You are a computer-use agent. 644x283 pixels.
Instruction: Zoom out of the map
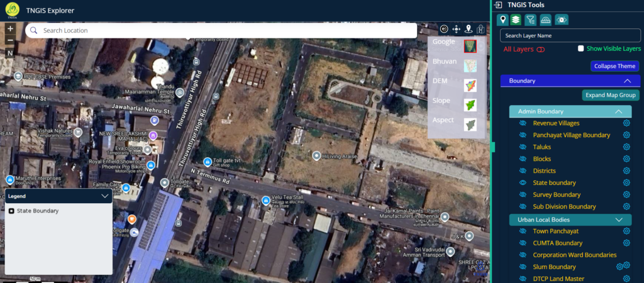tap(10, 40)
